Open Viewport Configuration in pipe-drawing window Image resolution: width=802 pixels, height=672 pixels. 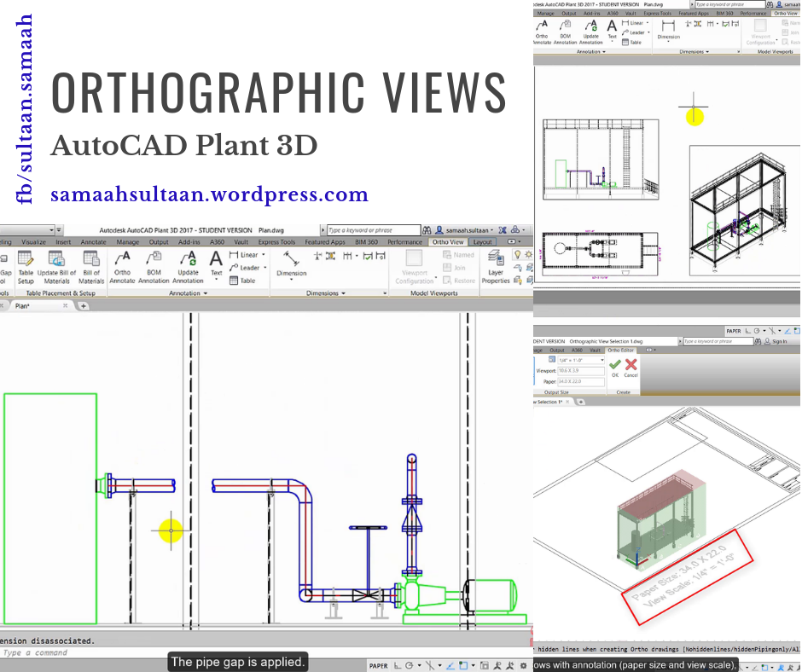pos(415,267)
